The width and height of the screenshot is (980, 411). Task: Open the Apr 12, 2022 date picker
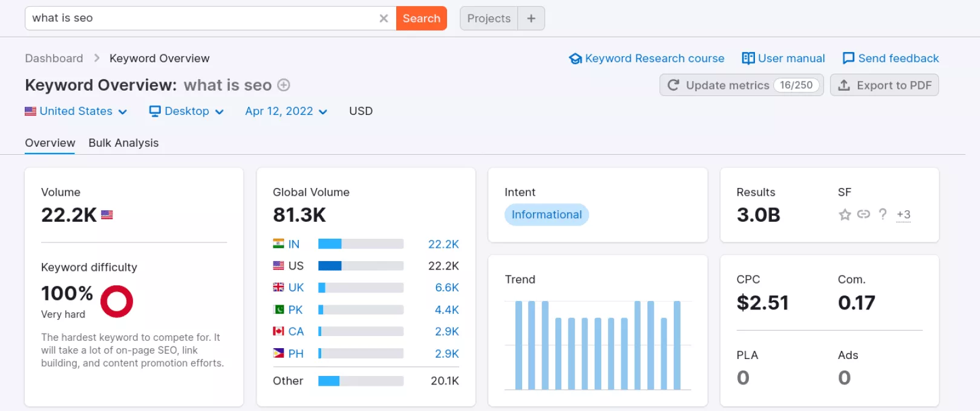286,111
